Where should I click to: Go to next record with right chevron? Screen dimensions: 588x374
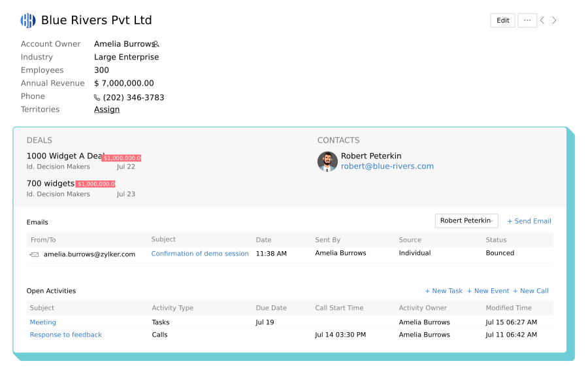click(554, 20)
